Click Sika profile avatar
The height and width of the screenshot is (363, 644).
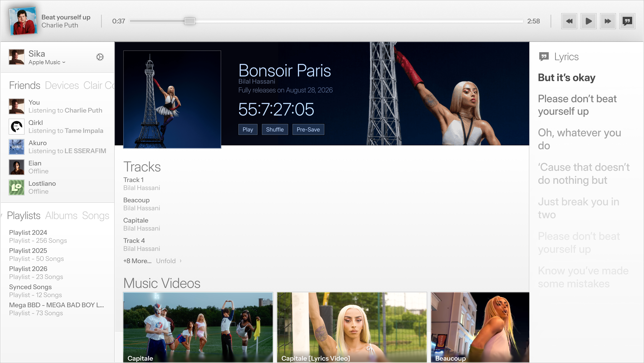click(x=16, y=57)
